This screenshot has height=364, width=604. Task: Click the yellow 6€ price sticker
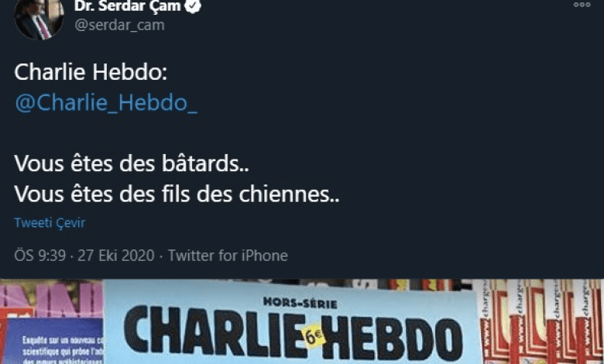tap(314, 337)
